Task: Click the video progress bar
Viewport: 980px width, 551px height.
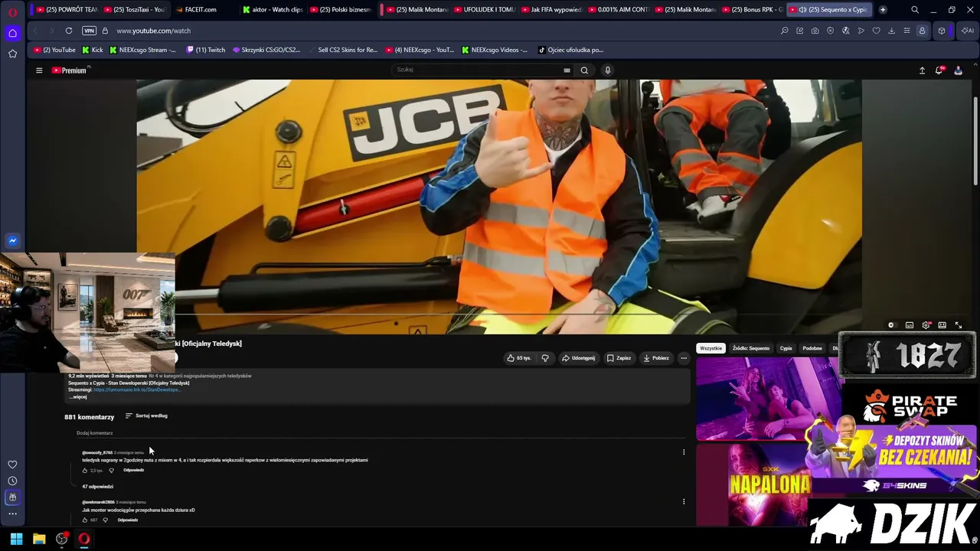Action: [x=499, y=315]
